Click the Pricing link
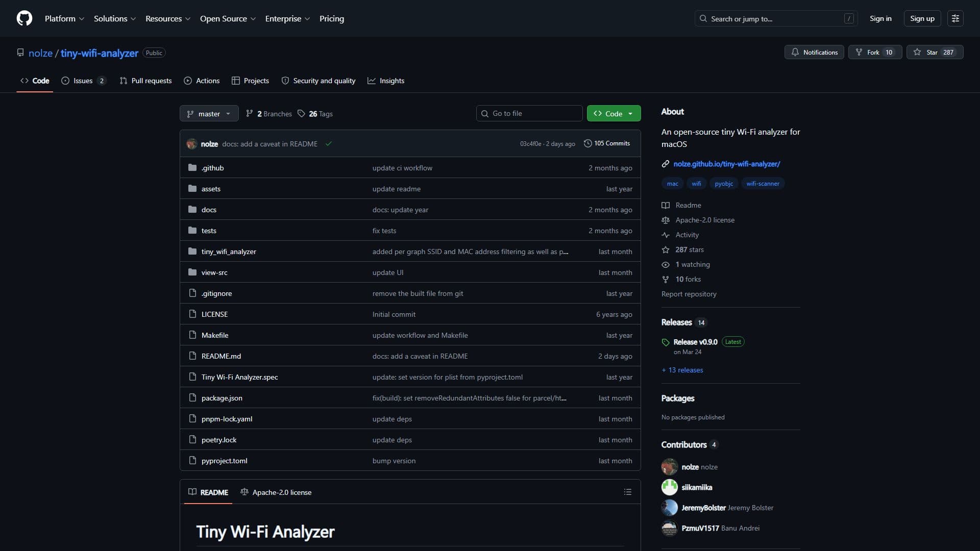 coord(332,18)
